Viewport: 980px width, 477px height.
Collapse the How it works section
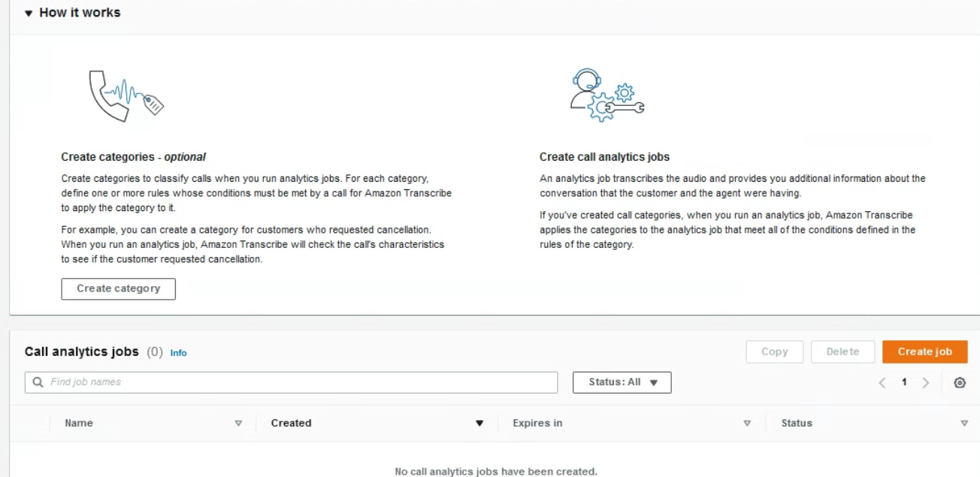point(29,13)
